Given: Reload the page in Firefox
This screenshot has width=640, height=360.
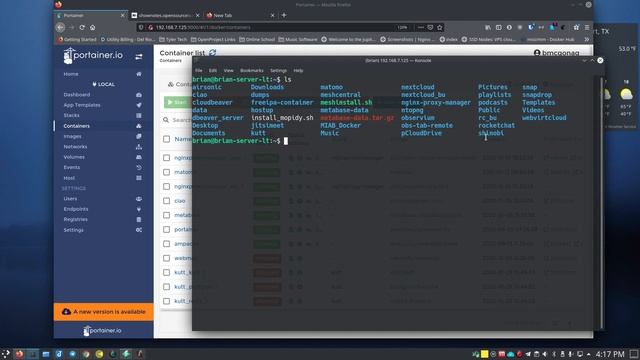Looking at the screenshot, I should pos(82,27).
